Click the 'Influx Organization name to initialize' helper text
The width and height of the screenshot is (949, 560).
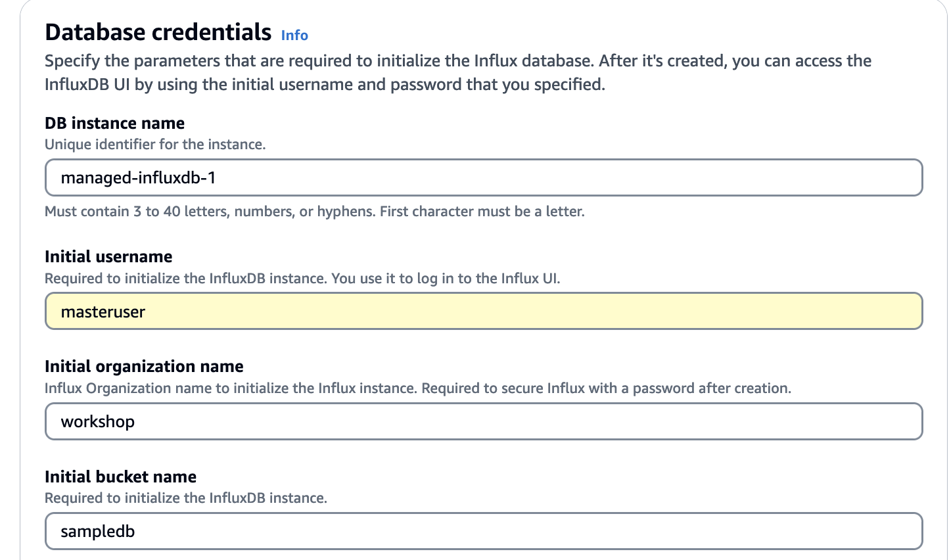(417, 388)
